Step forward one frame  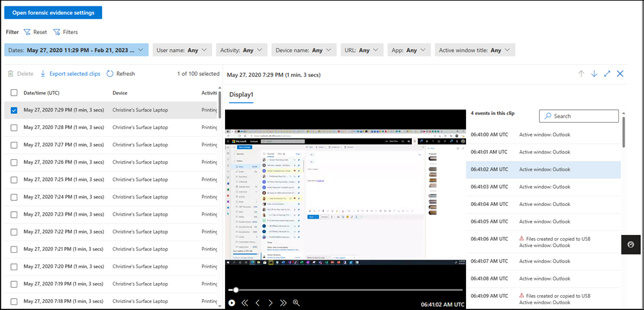tap(270, 303)
